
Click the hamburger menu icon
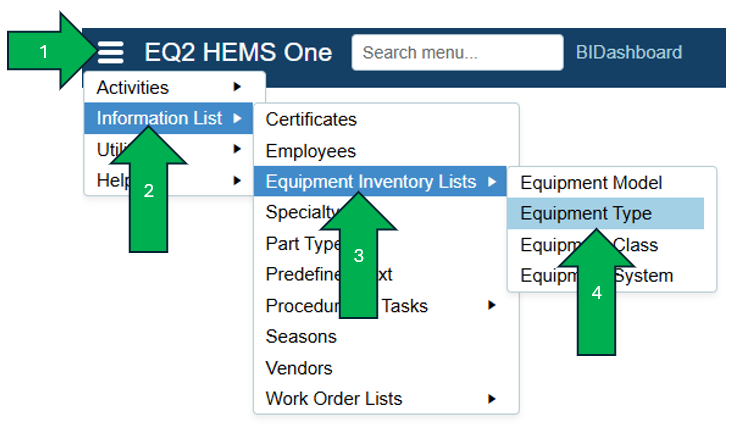point(110,53)
